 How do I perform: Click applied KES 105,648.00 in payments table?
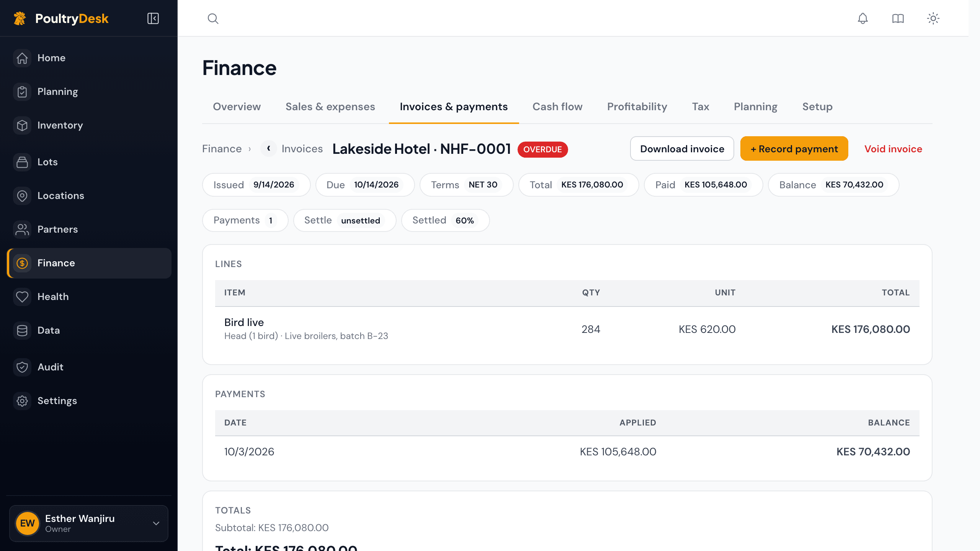click(618, 452)
